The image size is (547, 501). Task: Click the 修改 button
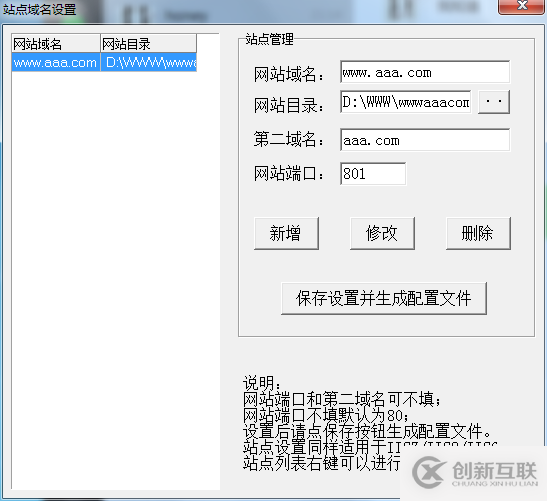[x=382, y=233]
